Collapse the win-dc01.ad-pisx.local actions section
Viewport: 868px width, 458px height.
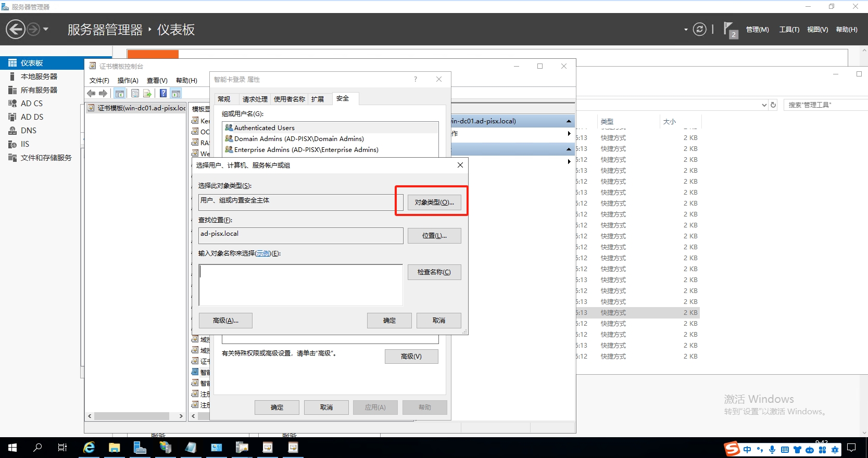(569, 121)
